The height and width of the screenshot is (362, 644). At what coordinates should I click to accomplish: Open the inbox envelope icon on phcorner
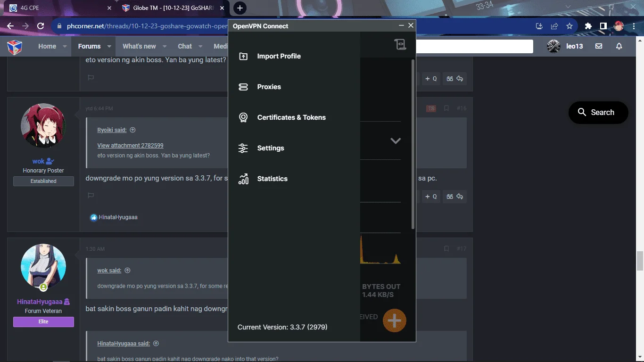pos(599,46)
